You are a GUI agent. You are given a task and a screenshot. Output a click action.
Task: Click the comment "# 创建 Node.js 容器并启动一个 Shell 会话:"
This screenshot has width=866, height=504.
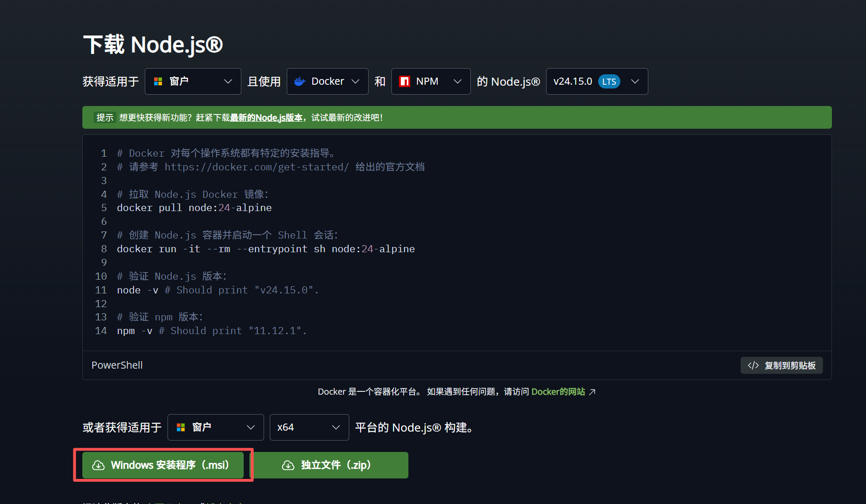[228, 235]
